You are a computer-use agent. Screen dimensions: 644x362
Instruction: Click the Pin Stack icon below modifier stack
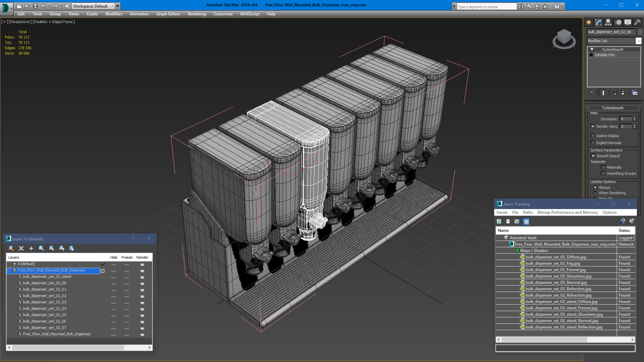(x=591, y=93)
